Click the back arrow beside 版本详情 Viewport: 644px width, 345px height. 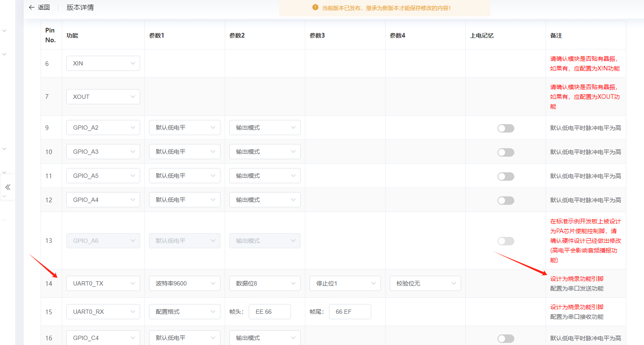pyautogui.click(x=32, y=7)
